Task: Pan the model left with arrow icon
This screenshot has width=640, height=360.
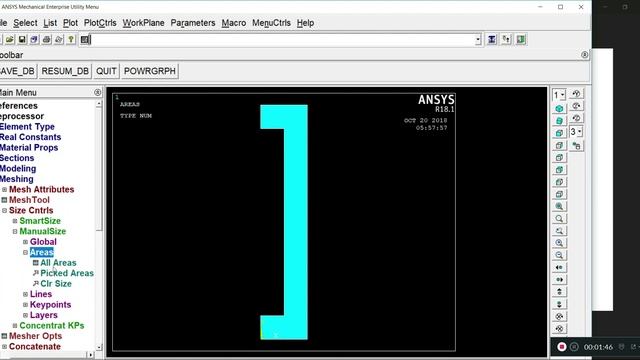Action: point(559,267)
